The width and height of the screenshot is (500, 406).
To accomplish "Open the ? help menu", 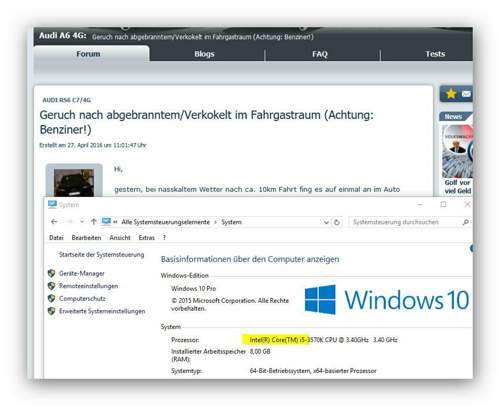I will click(164, 238).
